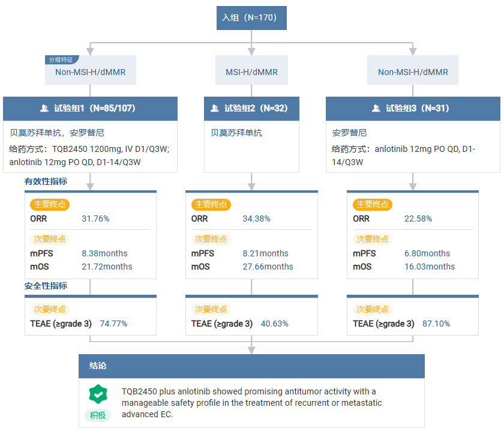Click the 有效性指标 section label
The width and height of the screenshot is (504, 437).
point(46,181)
